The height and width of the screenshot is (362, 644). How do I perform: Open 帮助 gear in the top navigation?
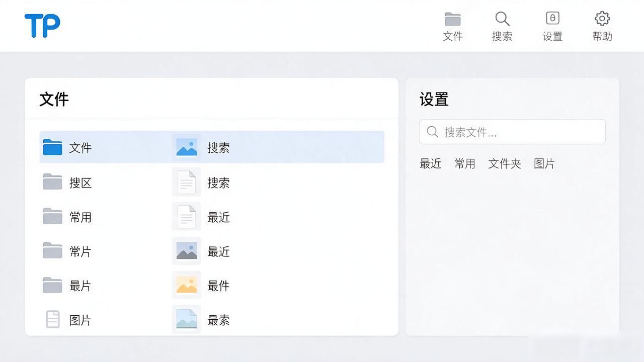pos(602,27)
